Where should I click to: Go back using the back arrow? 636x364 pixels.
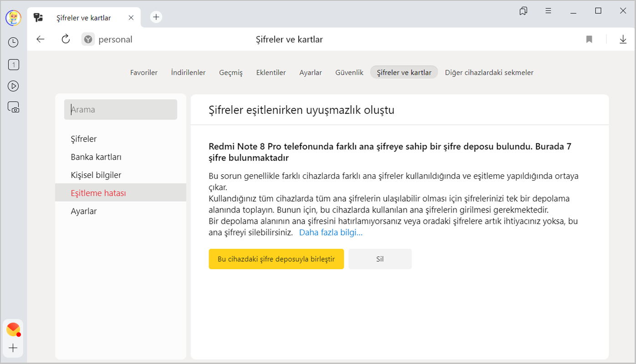pos(41,39)
